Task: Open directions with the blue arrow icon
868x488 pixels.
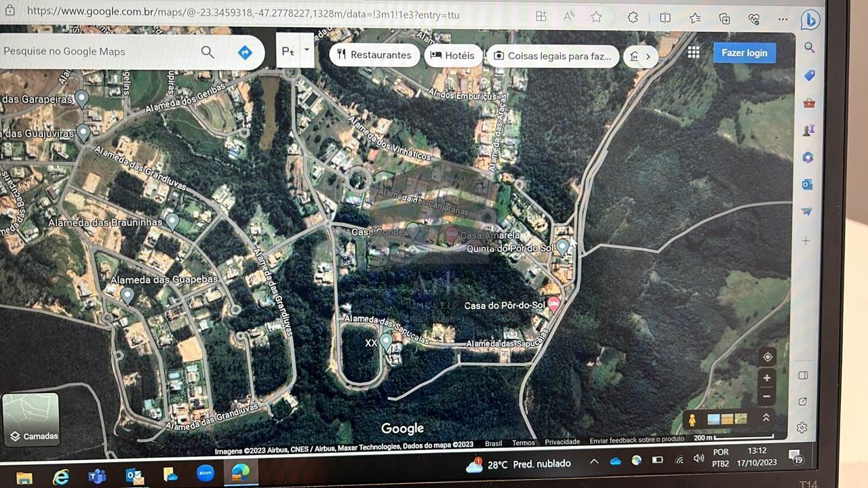Action: [245, 53]
